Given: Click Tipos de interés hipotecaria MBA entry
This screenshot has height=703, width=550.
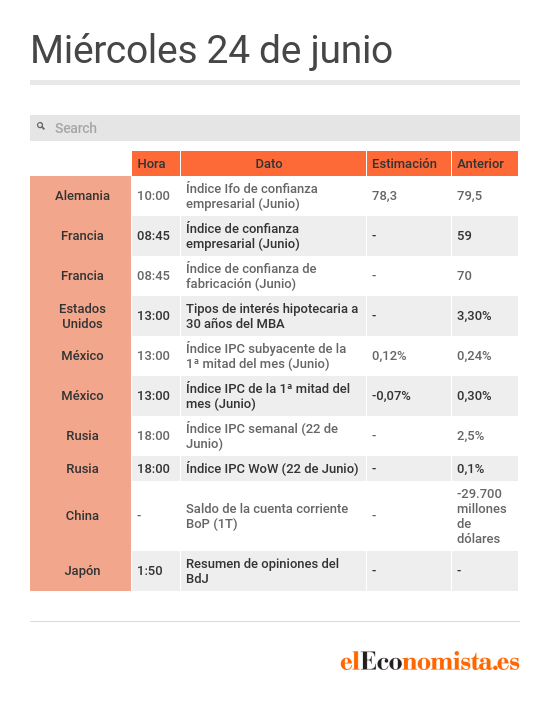Looking at the screenshot, I should coord(272,316).
